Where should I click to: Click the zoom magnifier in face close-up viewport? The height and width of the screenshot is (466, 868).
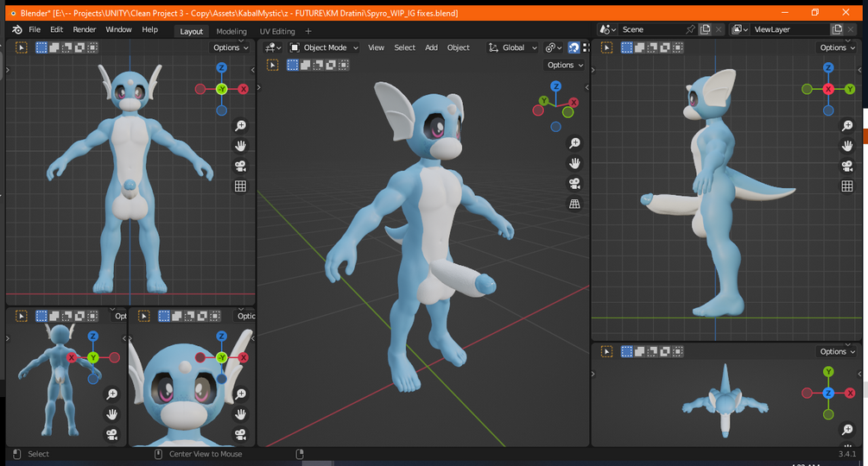click(x=240, y=394)
